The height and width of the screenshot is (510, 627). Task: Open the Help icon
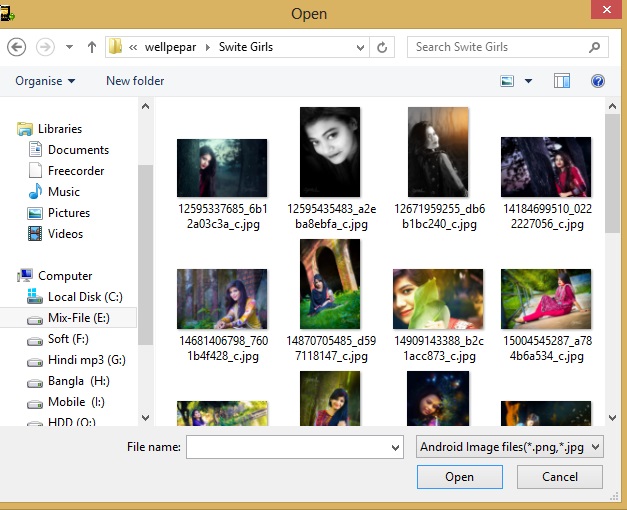tap(598, 81)
